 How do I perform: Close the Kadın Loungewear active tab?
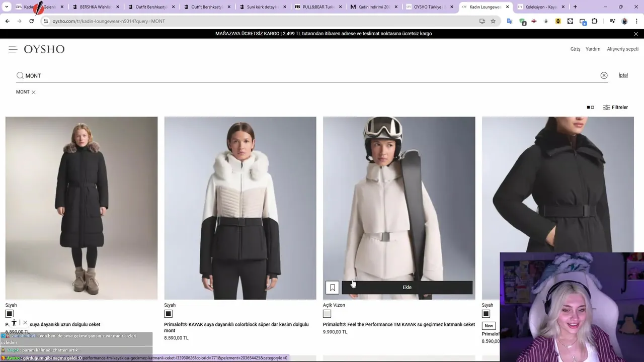pos(507,7)
